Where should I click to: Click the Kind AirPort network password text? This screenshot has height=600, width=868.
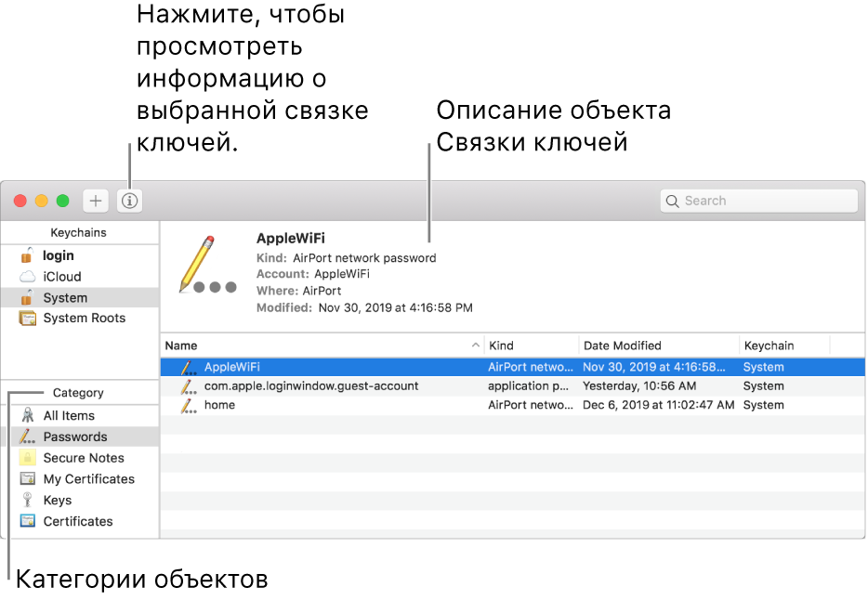[x=347, y=257]
